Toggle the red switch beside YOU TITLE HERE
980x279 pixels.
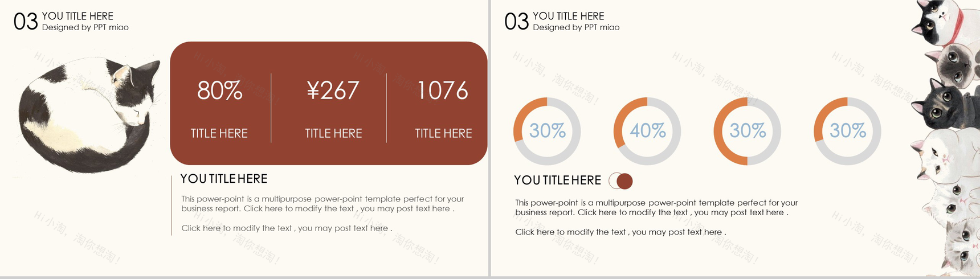(x=621, y=181)
